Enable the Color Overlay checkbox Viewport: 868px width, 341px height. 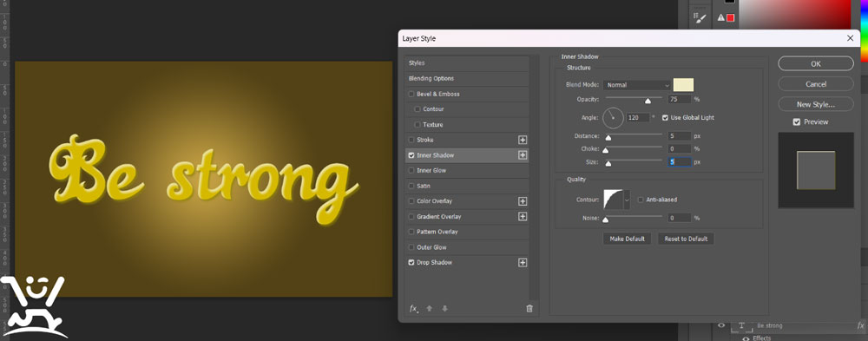(x=411, y=201)
